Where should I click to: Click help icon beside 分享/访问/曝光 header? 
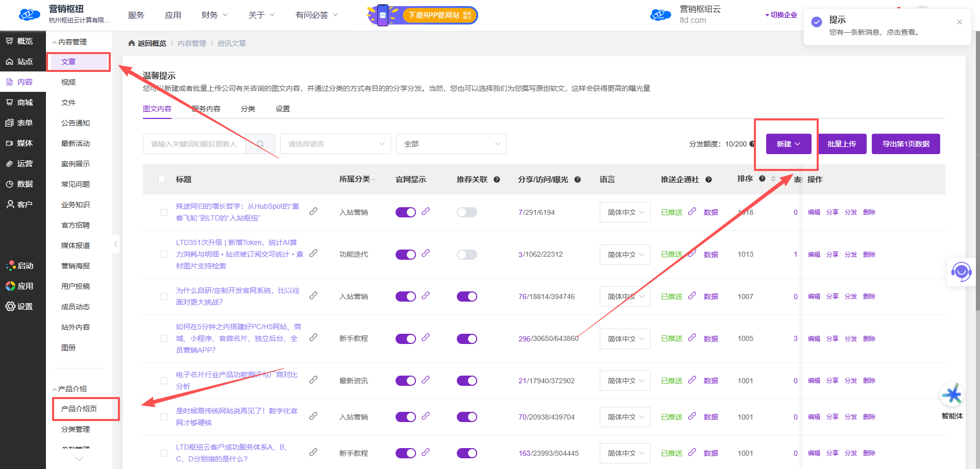[577, 180]
